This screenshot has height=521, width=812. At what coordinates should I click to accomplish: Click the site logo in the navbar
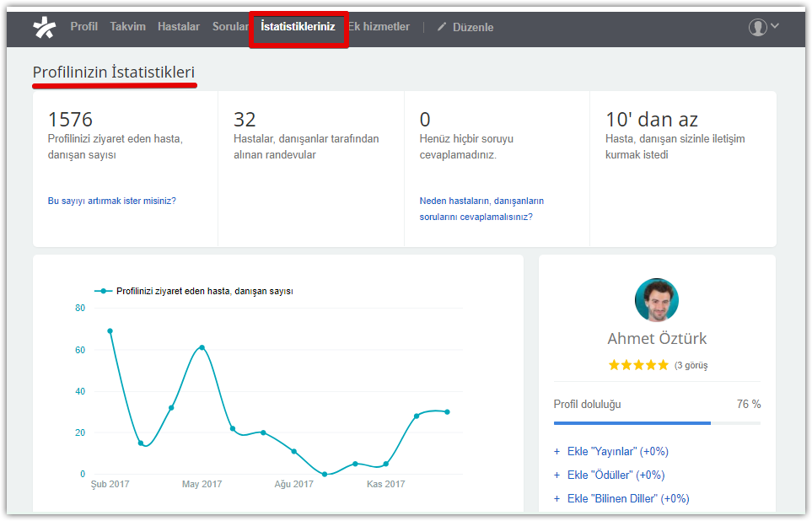45,28
